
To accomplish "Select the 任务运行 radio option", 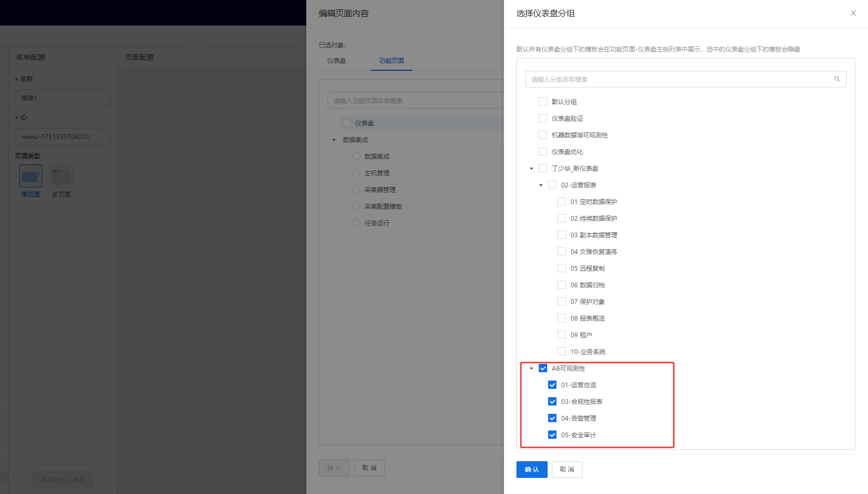I will coord(356,223).
